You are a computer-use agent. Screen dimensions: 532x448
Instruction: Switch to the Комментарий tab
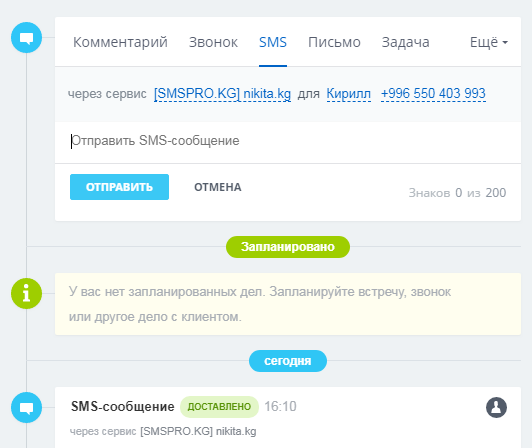pyautogui.click(x=120, y=42)
